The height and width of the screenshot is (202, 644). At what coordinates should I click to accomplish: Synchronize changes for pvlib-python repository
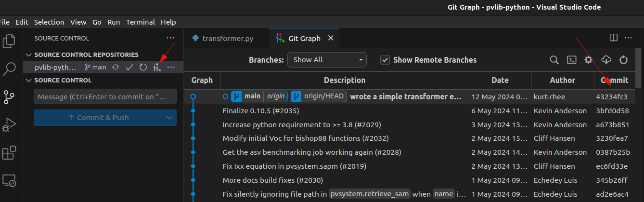[x=116, y=67]
